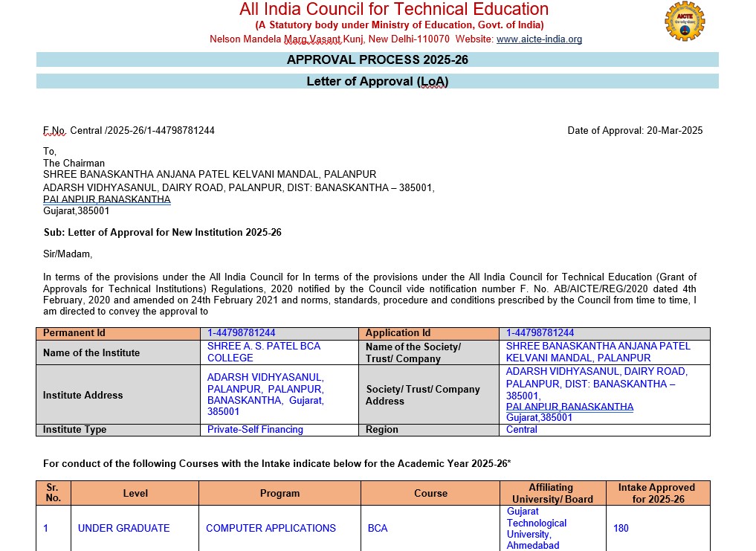Click the All India Council title text
The image size is (756, 551).
[x=393, y=10]
